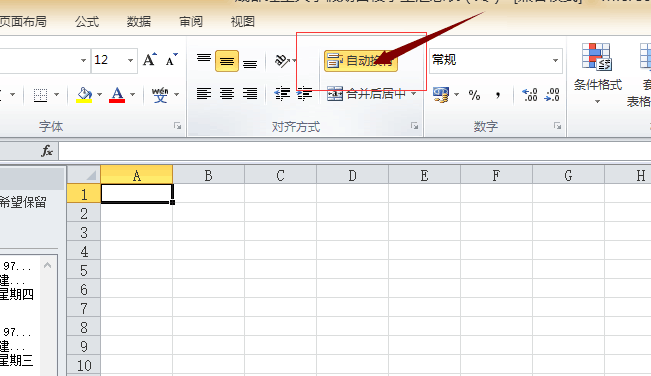Select column A header
This screenshot has width=651, height=376.
coord(137,175)
